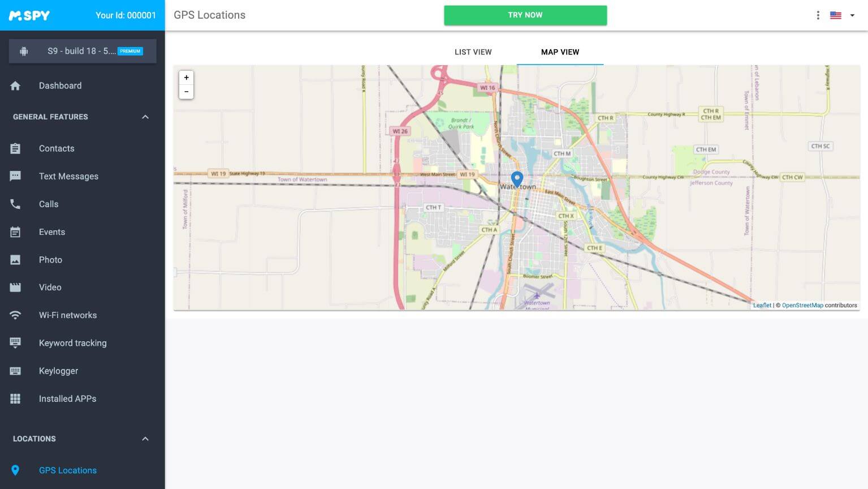Open the Events section
Screen dimensions: 868x489
tap(51, 231)
